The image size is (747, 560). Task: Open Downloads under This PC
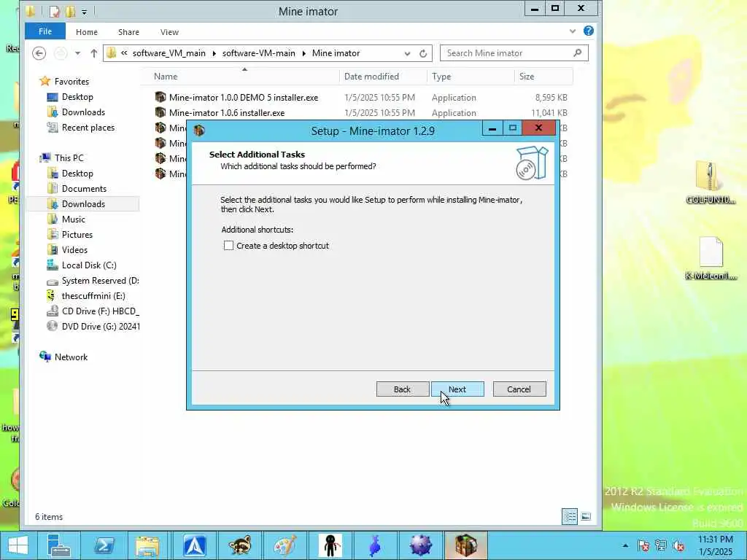[83, 204]
